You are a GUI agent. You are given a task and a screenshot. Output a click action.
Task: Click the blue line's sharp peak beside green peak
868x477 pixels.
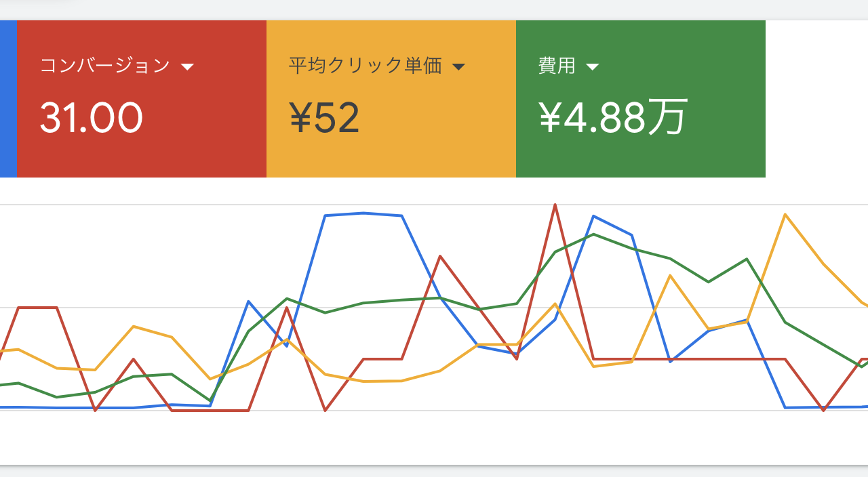pyautogui.click(x=594, y=216)
